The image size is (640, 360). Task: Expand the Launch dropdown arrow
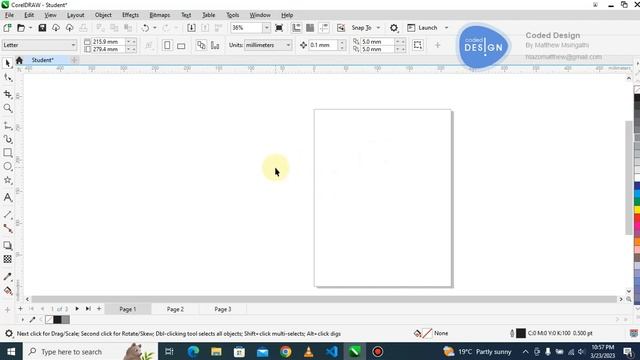click(x=446, y=28)
